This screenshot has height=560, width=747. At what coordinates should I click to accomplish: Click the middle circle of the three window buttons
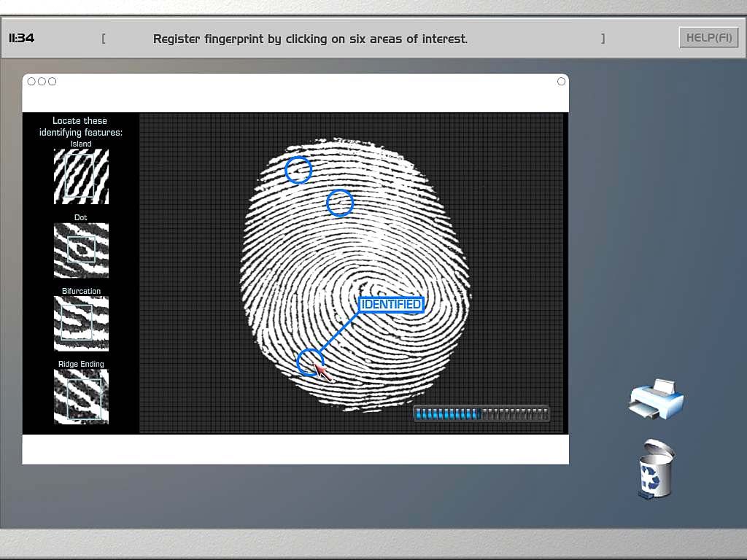pos(42,82)
